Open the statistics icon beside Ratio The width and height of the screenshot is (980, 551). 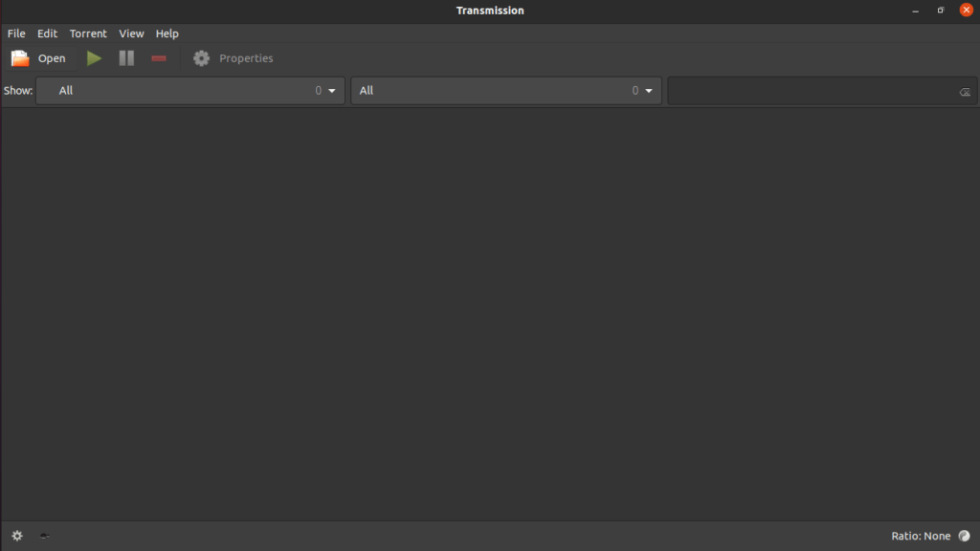coord(965,536)
